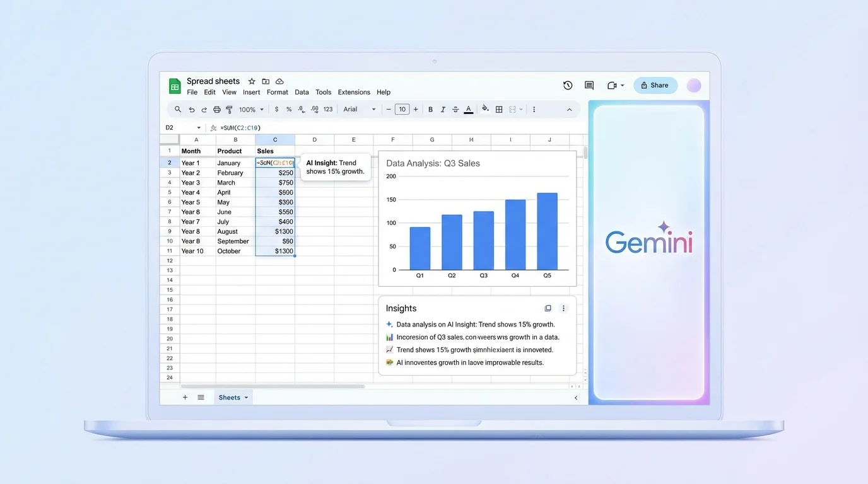
Task: Toggle italic formatting
Action: click(443, 110)
